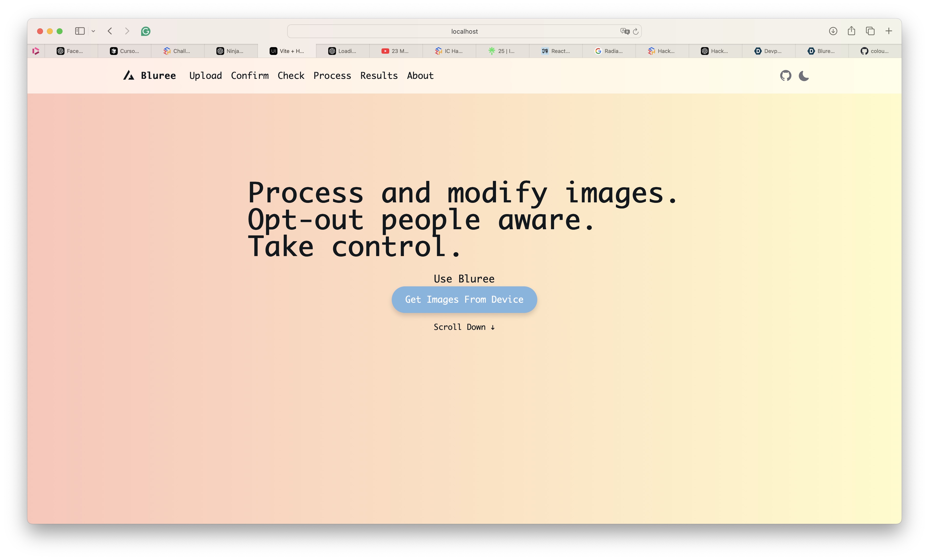Go back with the back arrow
Screen dimensions: 929x560
click(110, 31)
